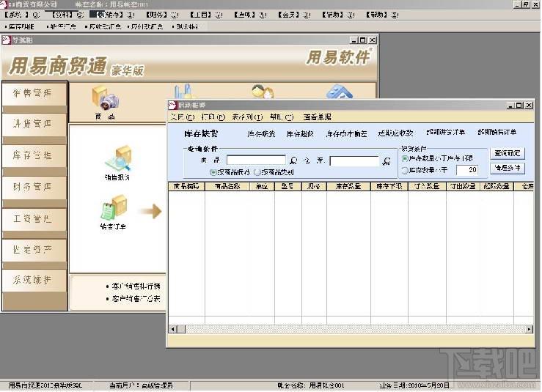Click the warehouse lookup magnifier icon
542x392 pixels.
pos(387,161)
